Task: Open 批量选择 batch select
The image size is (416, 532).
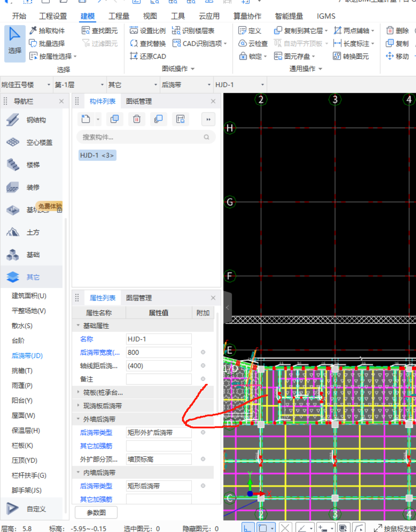Action: [47, 43]
